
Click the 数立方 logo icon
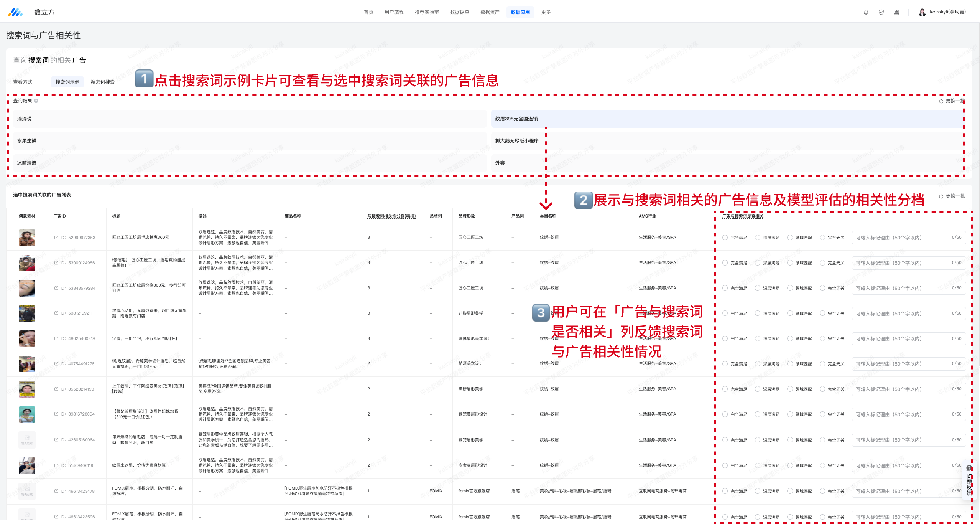tap(15, 12)
